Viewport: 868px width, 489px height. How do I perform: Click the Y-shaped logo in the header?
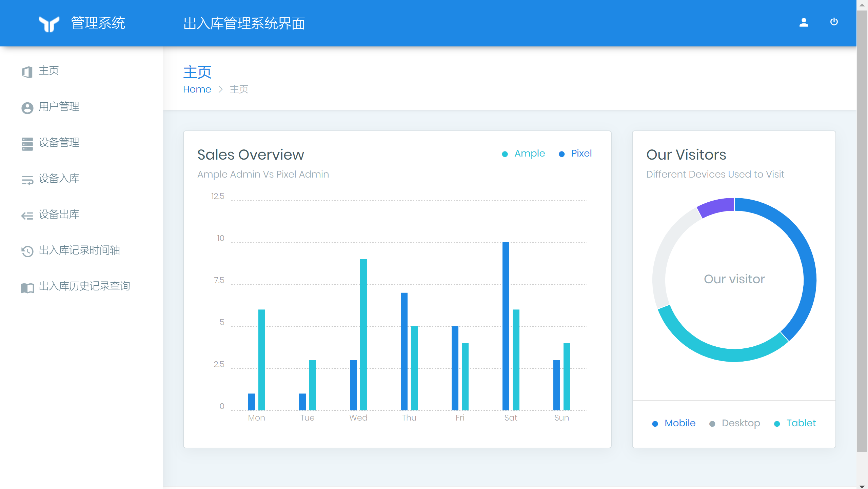pyautogui.click(x=49, y=24)
